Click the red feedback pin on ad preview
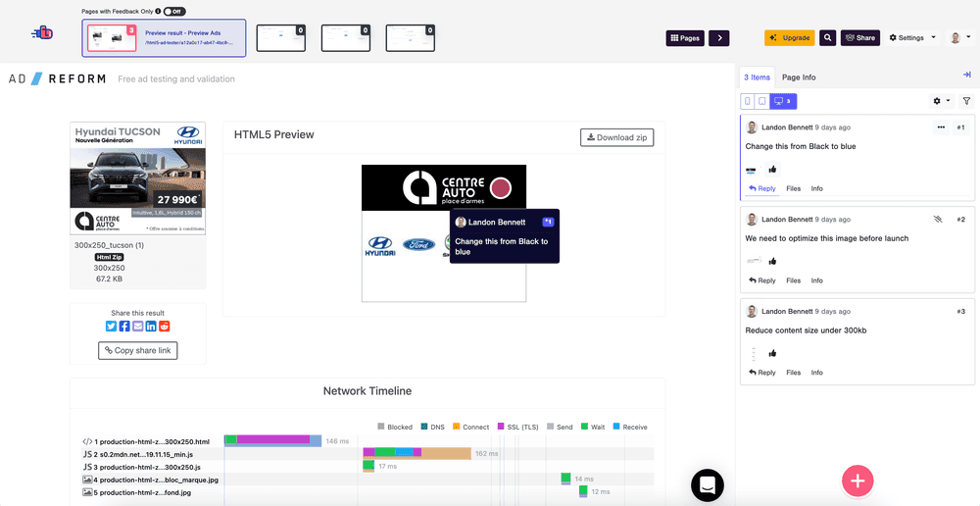980x506 pixels. 501,187
